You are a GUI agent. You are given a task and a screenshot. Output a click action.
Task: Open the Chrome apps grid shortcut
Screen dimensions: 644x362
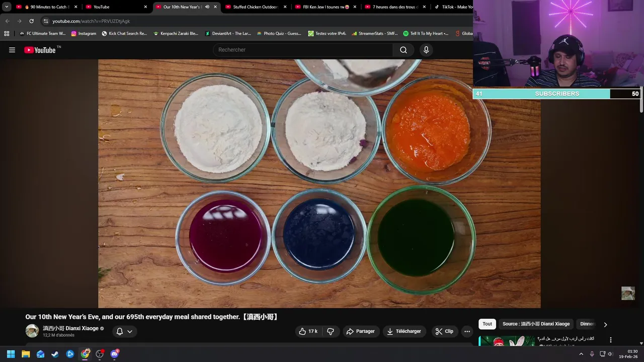tap(7, 34)
